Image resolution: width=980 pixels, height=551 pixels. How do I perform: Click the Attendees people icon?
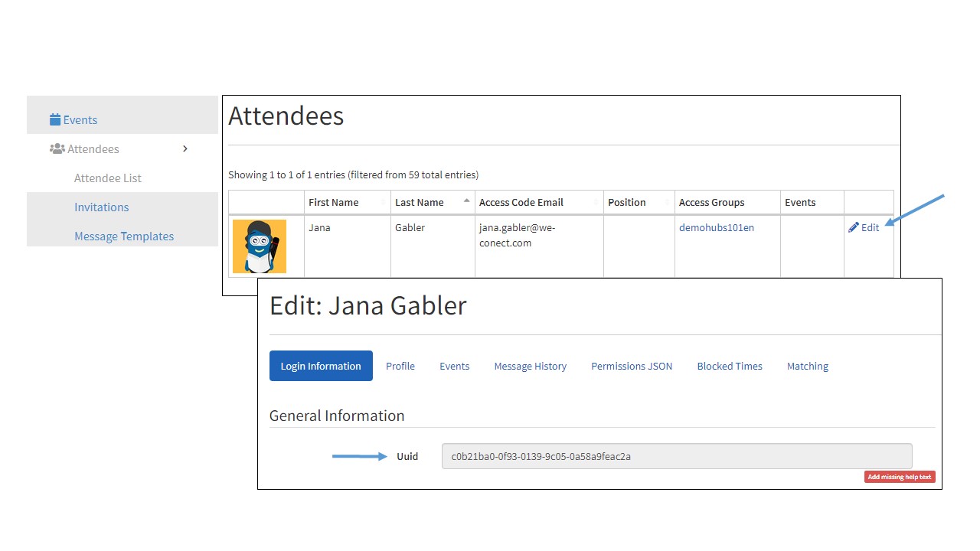coord(57,148)
